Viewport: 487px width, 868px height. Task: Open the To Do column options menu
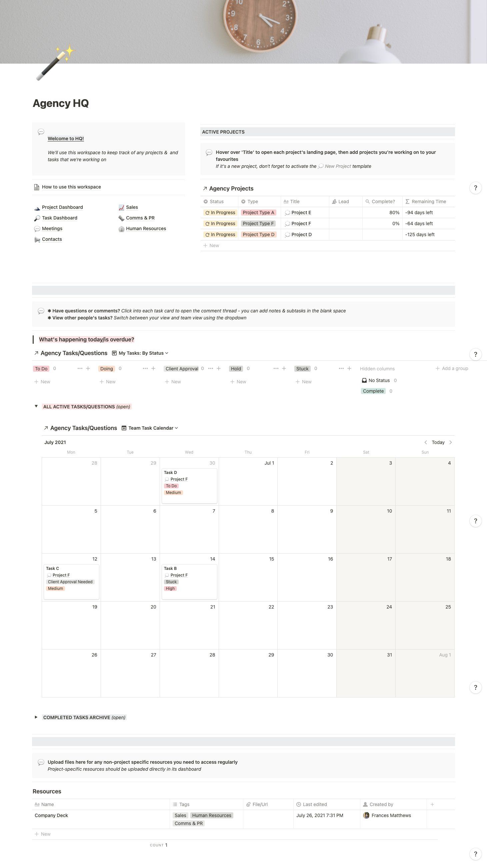pyautogui.click(x=80, y=369)
